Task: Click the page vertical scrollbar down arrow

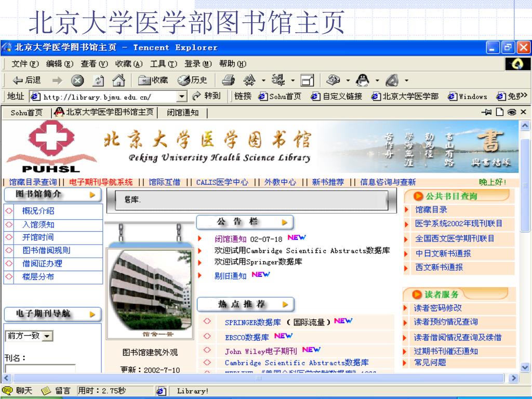Action: point(525,367)
